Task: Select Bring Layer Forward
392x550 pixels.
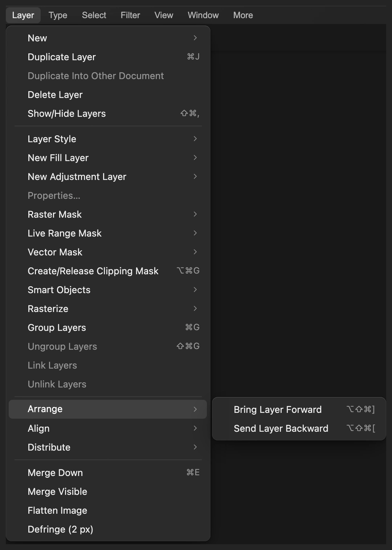Action: click(x=299, y=410)
